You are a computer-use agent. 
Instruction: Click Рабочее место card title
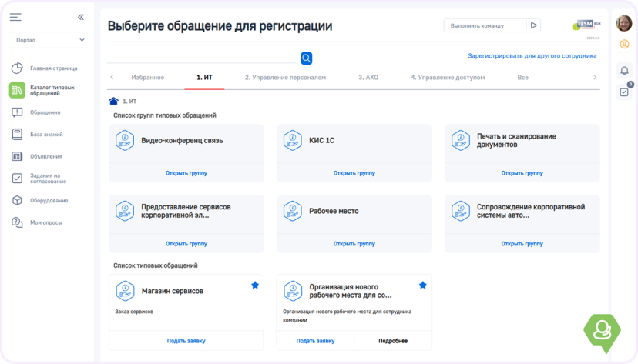click(334, 212)
